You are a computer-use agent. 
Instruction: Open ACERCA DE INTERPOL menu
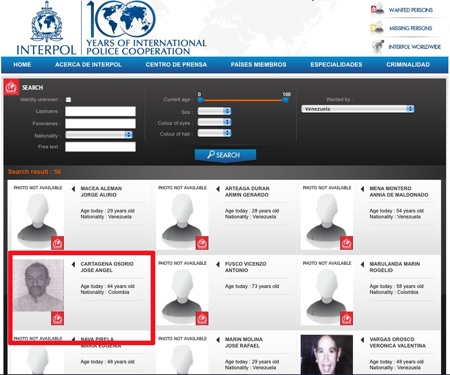click(88, 65)
